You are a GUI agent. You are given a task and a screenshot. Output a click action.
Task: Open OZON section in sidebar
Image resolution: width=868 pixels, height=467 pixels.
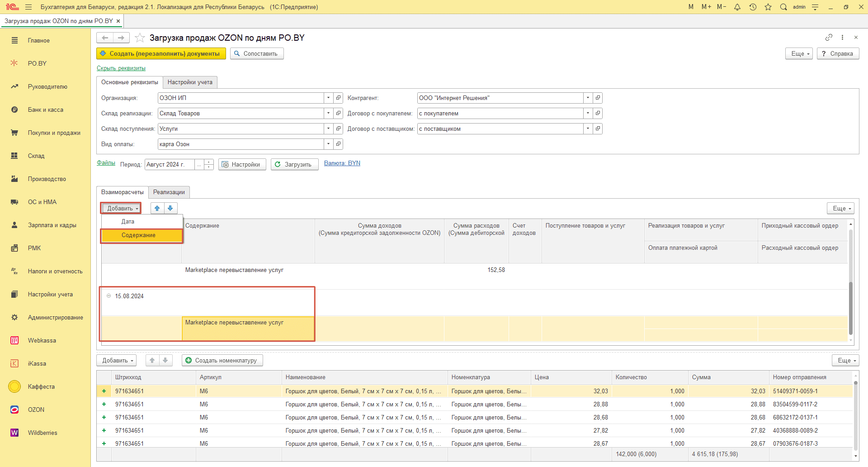click(x=36, y=410)
